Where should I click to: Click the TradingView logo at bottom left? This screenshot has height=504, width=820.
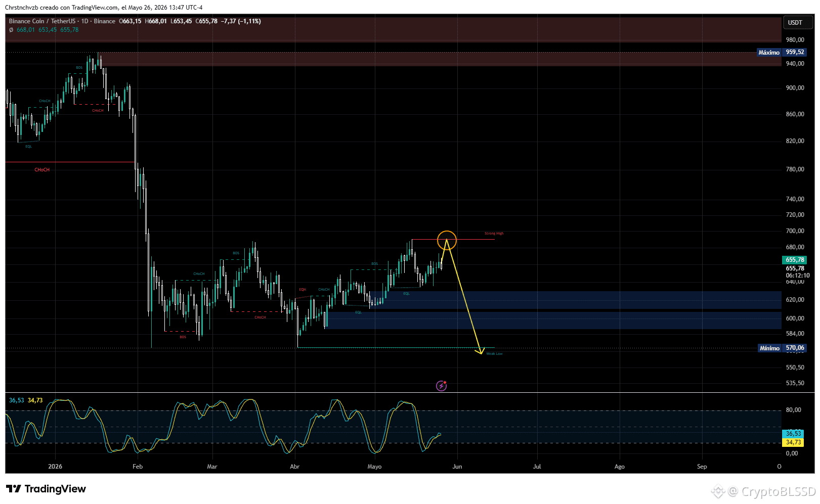pyautogui.click(x=46, y=489)
